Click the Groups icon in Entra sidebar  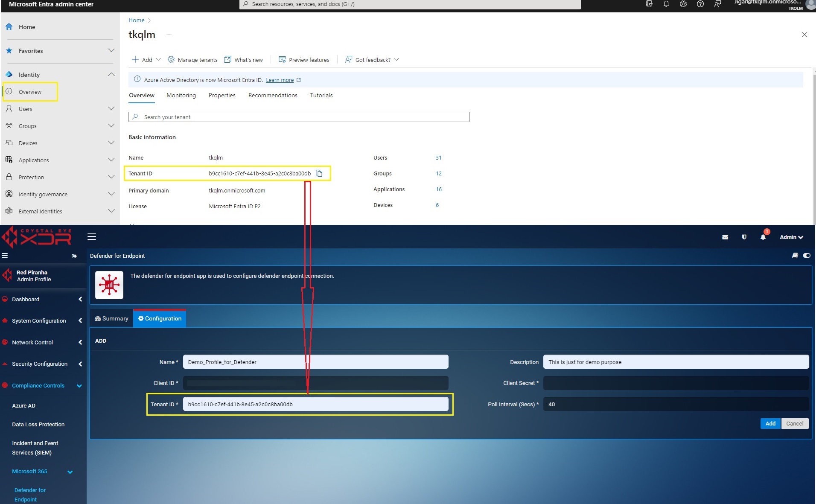(x=9, y=125)
